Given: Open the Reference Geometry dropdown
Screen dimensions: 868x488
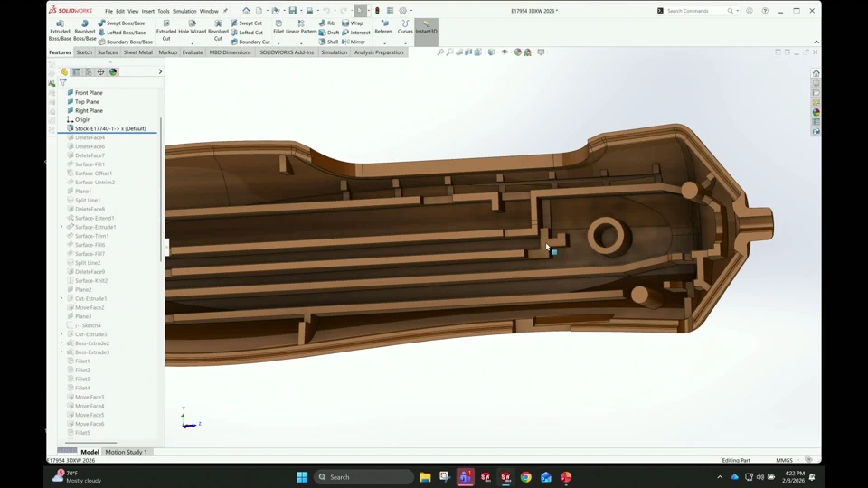Looking at the screenshot, I should pos(384,27).
